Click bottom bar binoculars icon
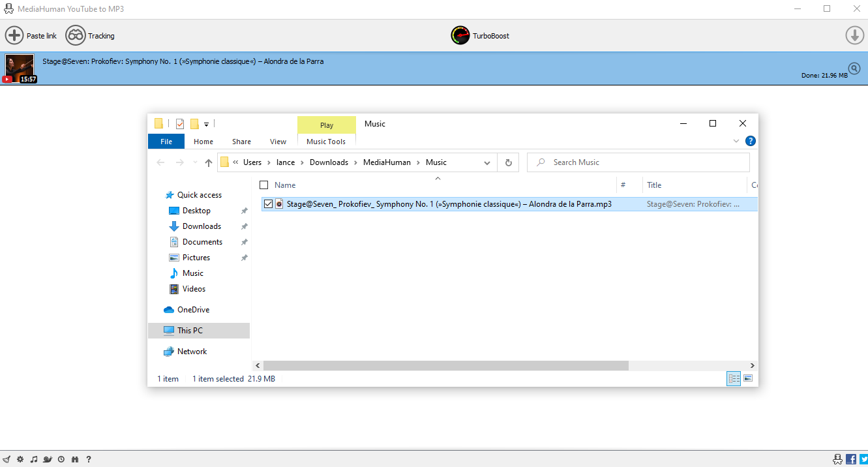The width and height of the screenshot is (868, 467). [75, 459]
